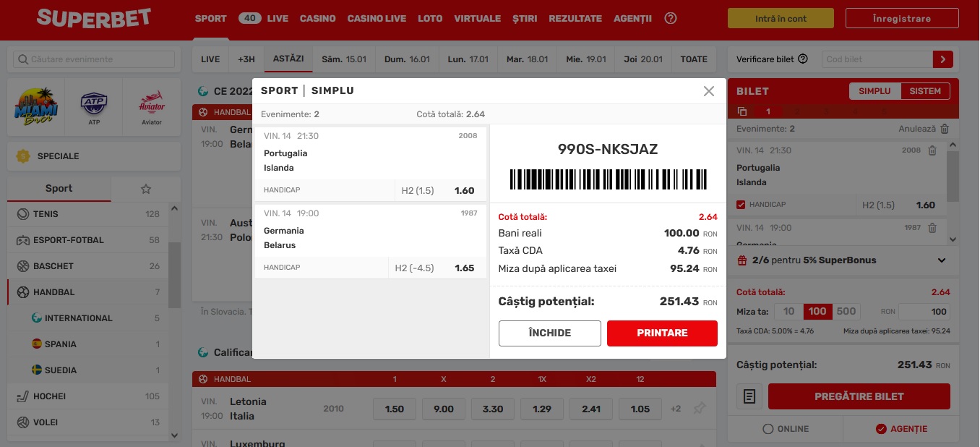Open the favorites star tab
980x447 pixels.
[x=146, y=189]
